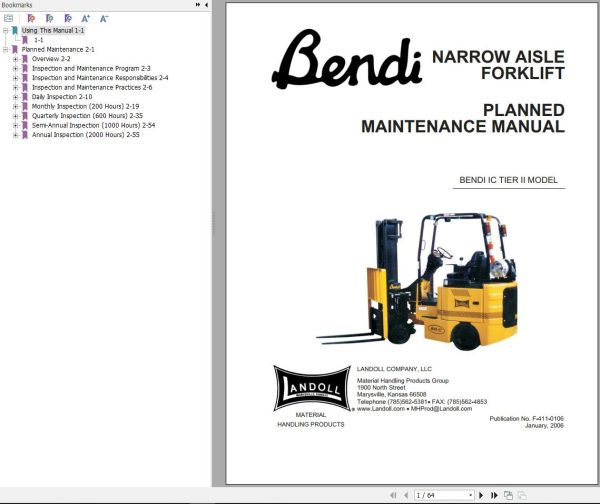Click the Publication No. F-411-0106 text
Image resolution: width=600 pixels, height=504 pixels.
tap(527, 419)
